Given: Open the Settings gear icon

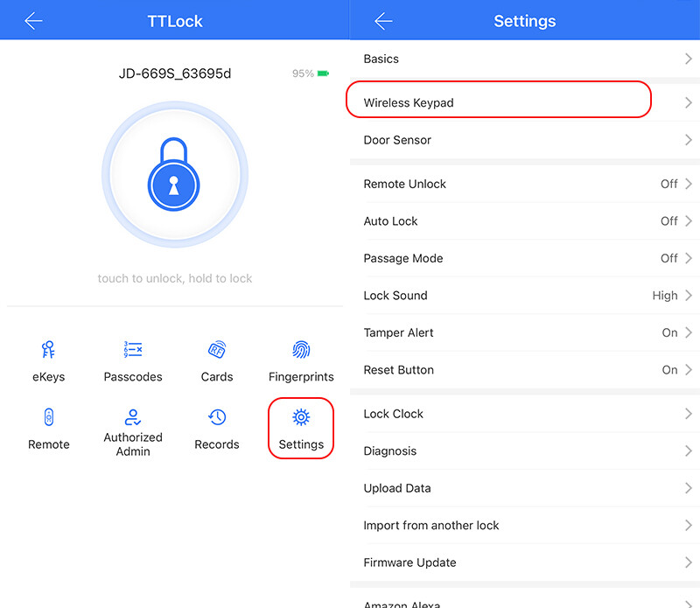Looking at the screenshot, I should click(x=301, y=418).
